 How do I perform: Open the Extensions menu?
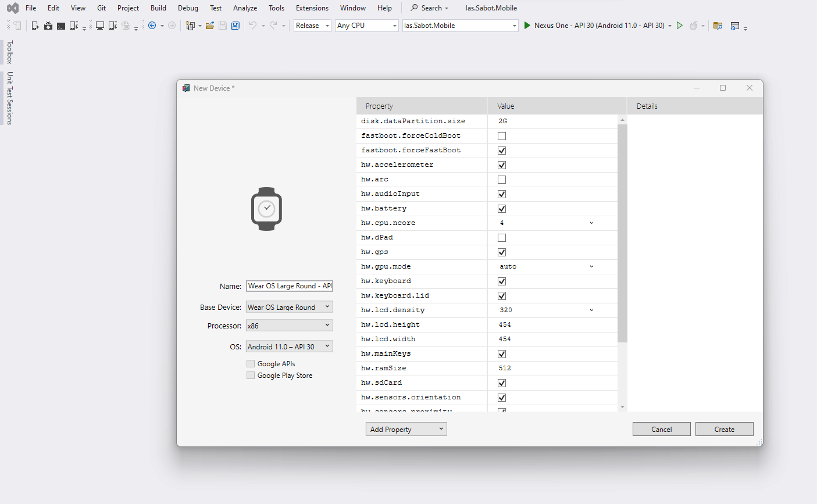(312, 8)
